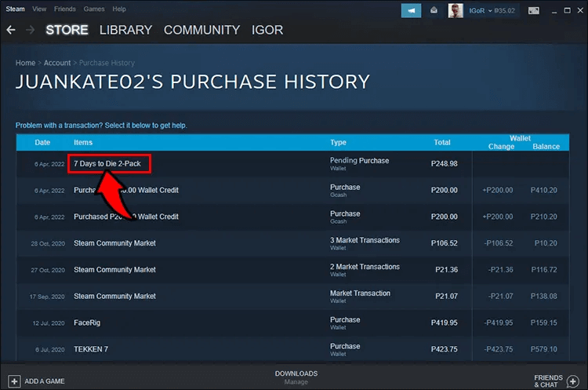Click the Add a Game plus icon

click(13, 381)
